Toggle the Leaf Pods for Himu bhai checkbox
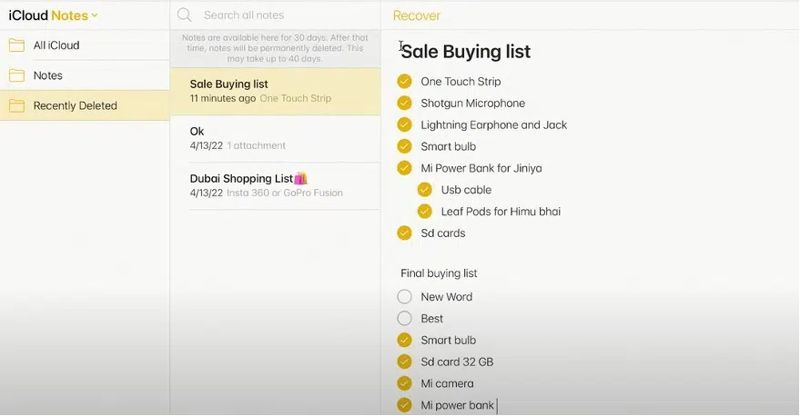Viewport: 800px width, 416px height. (424, 211)
